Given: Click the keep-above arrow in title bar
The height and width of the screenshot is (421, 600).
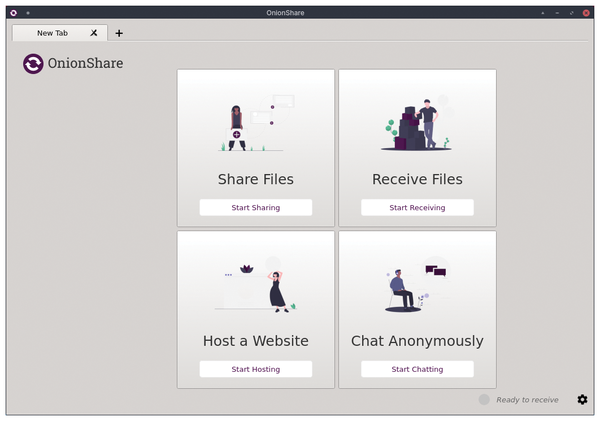Looking at the screenshot, I should [543, 13].
